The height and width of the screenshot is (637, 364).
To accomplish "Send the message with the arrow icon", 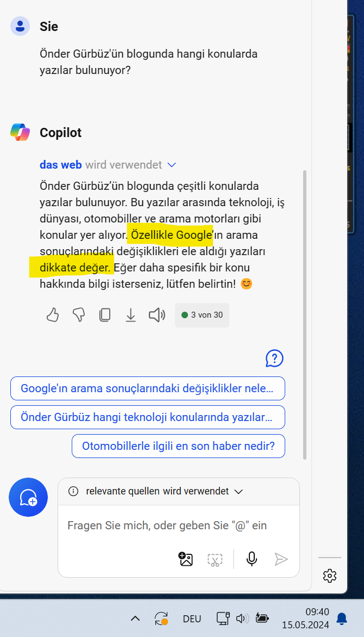I will pos(281,559).
